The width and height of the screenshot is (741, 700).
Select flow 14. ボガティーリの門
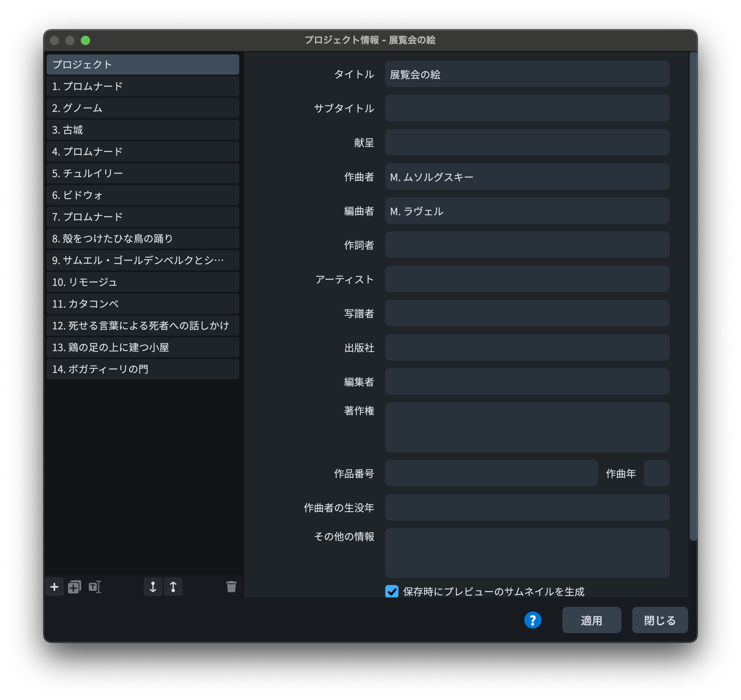tap(143, 369)
